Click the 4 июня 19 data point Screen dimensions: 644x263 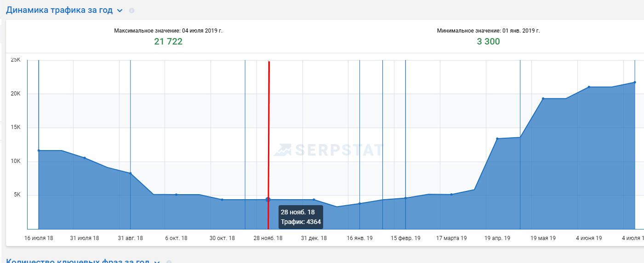[589, 87]
